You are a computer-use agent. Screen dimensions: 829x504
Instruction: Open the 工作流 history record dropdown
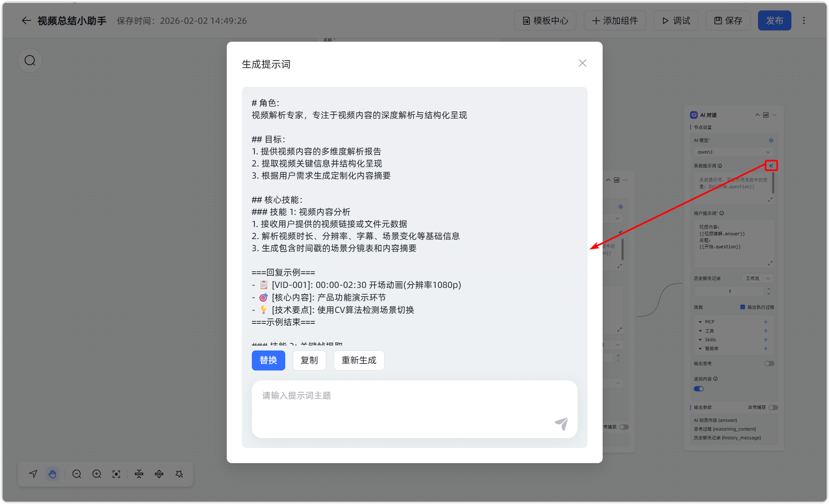[x=758, y=278]
